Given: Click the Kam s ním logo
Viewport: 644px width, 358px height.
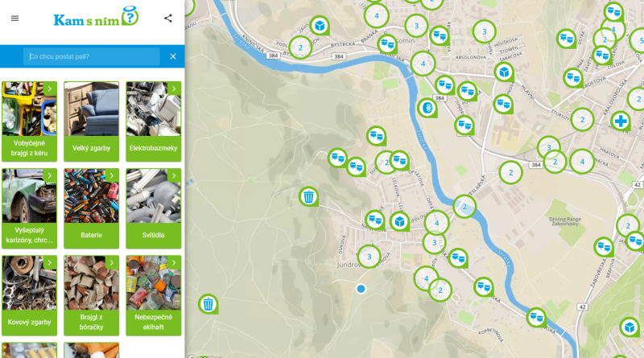Looking at the screenshot, I should click(96, 17).
